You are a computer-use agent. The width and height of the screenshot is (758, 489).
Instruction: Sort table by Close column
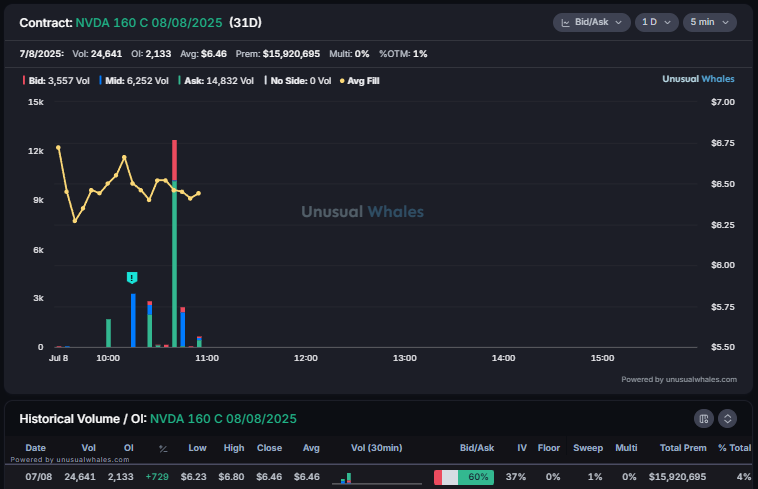pos(269,448)
